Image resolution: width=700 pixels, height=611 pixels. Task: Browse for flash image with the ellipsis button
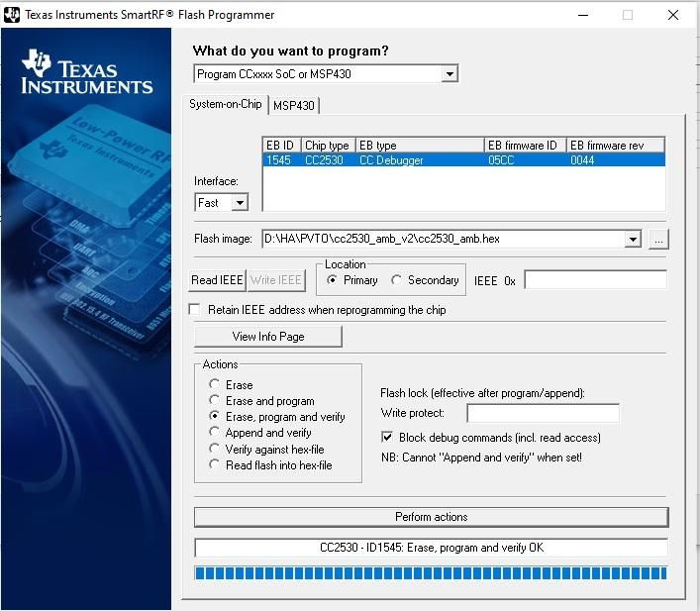point(658,240)
